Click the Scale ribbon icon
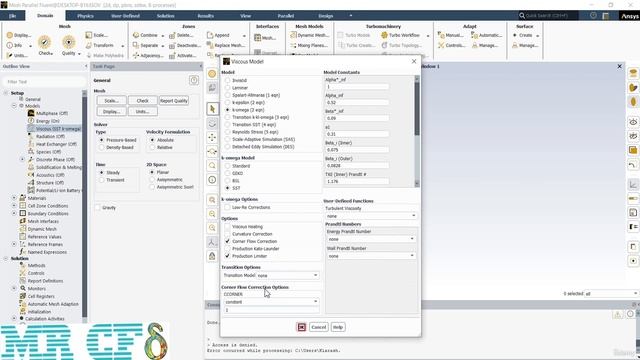640x360 pixels. [x=89, y=35]
